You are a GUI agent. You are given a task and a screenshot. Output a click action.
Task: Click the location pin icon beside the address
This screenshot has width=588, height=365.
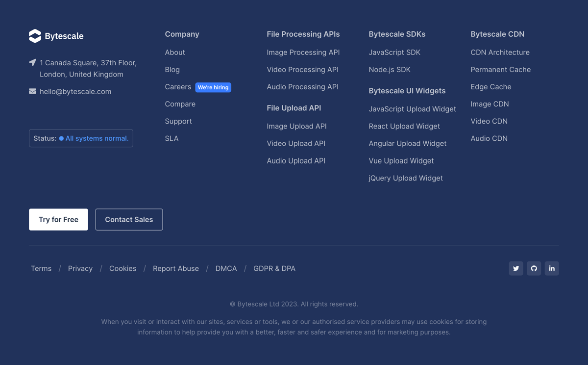(32, 63)
